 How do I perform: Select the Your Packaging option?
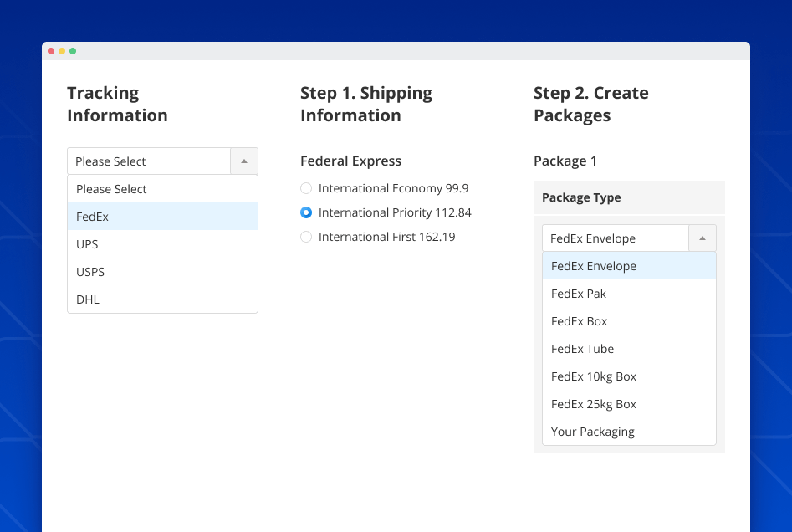(x=592, y=431)
